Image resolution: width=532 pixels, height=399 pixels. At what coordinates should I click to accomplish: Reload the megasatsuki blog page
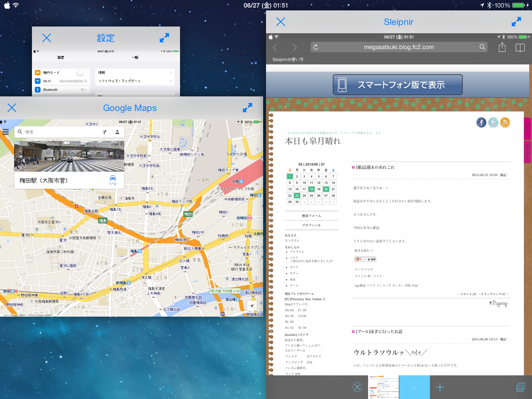pos(316,47)
